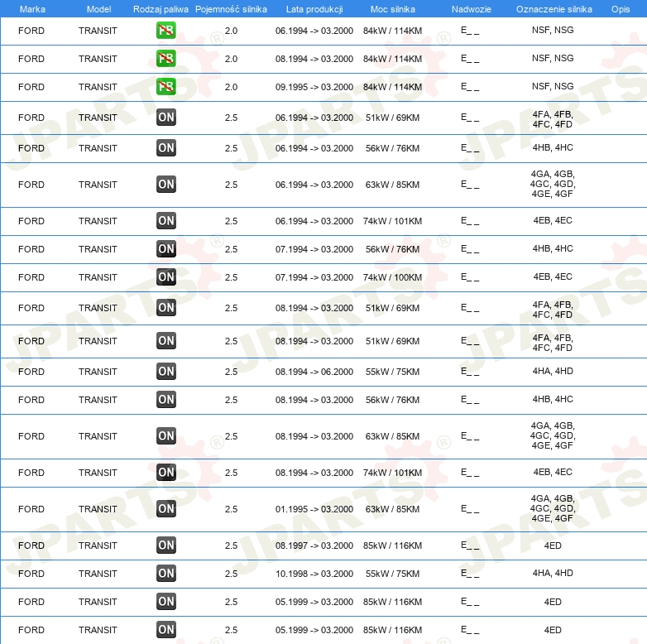Click ON diesel icon in 06.1994 56kW / 76KM row
The width and height of the screenshot is (647, 644).
(x=166, y=148)
